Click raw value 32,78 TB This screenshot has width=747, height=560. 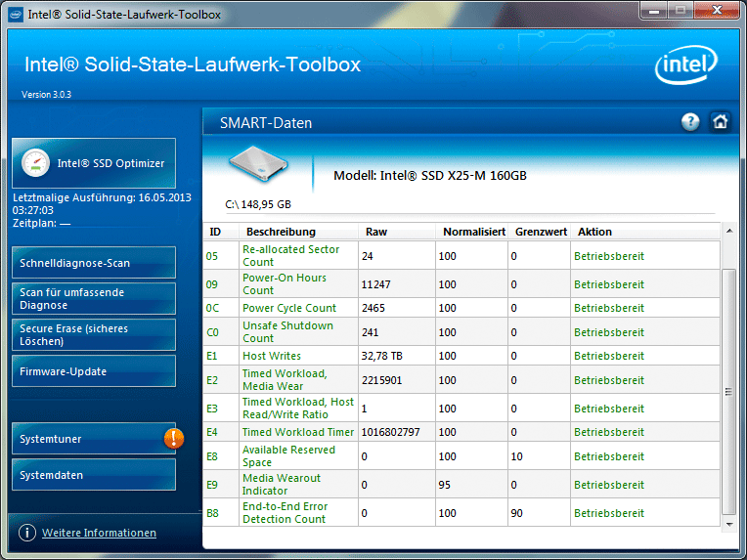click(x=381, y=356)
